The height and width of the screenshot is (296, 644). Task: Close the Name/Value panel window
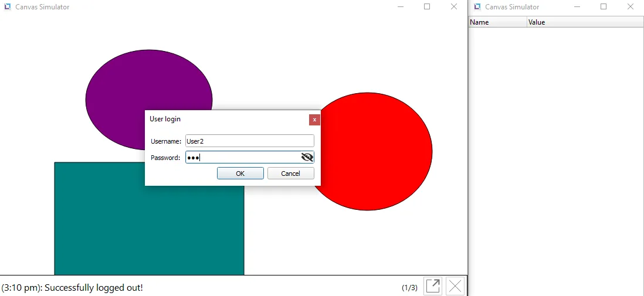pos(631,7)
